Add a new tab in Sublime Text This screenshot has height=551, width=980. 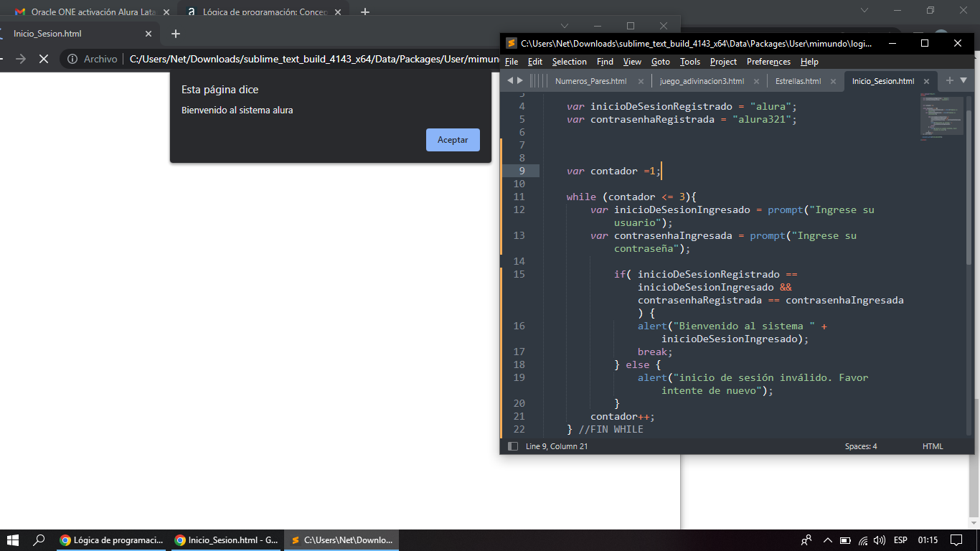pyautogui.click(x=950, y=80)
